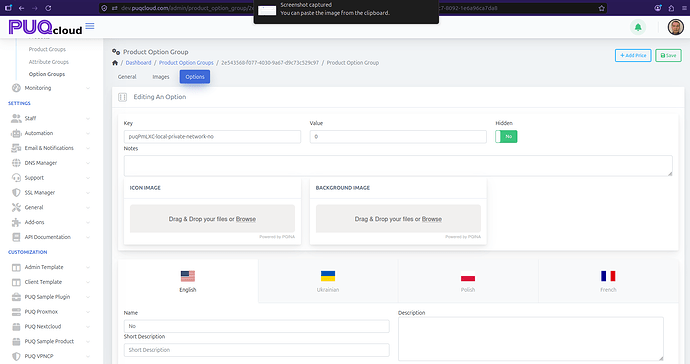The width and height of the screenshot is (690, 364).
Task: Click the Description text area
Action: (531, 339)
